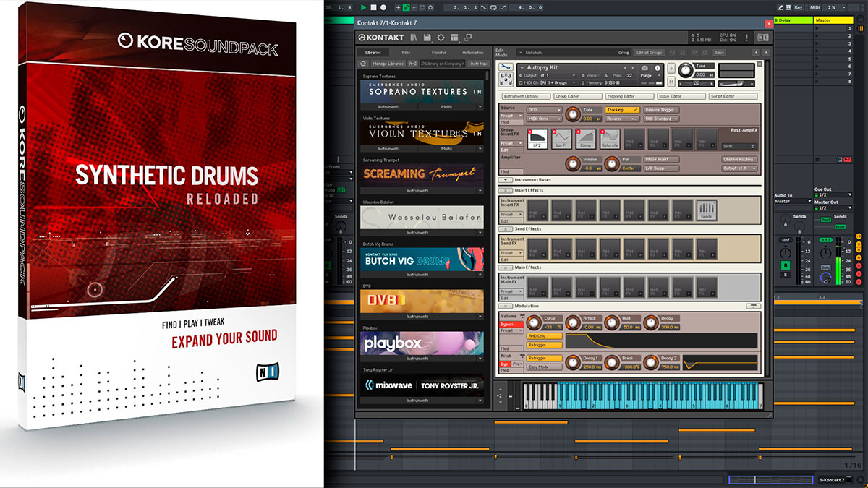
Task: Select the Lo-Fi effect slot
Action: [x=561, y=140]
